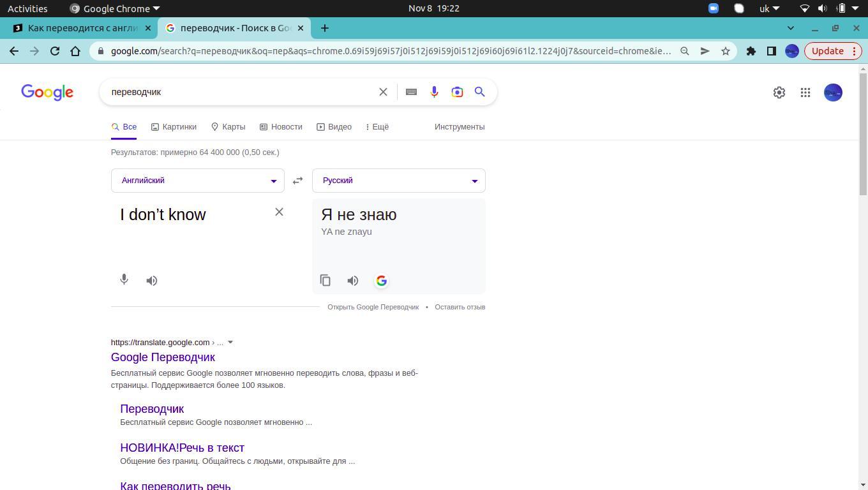Open the Google account avatar
The width and height of the screenshot is (868, 490).
[833, 93]
